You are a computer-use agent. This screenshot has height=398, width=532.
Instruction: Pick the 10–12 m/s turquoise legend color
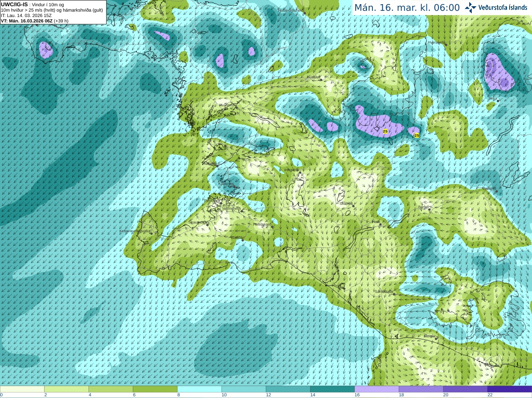pos(244,389)
